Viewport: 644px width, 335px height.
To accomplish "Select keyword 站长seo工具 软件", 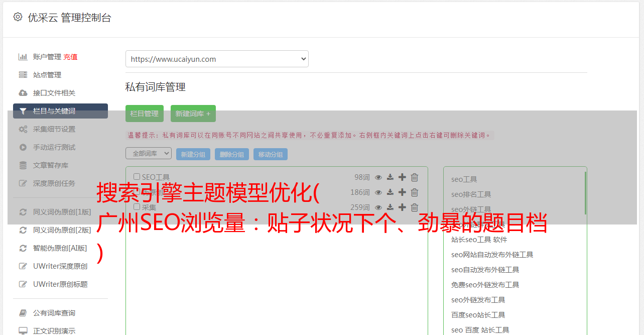I will point(479,240).
